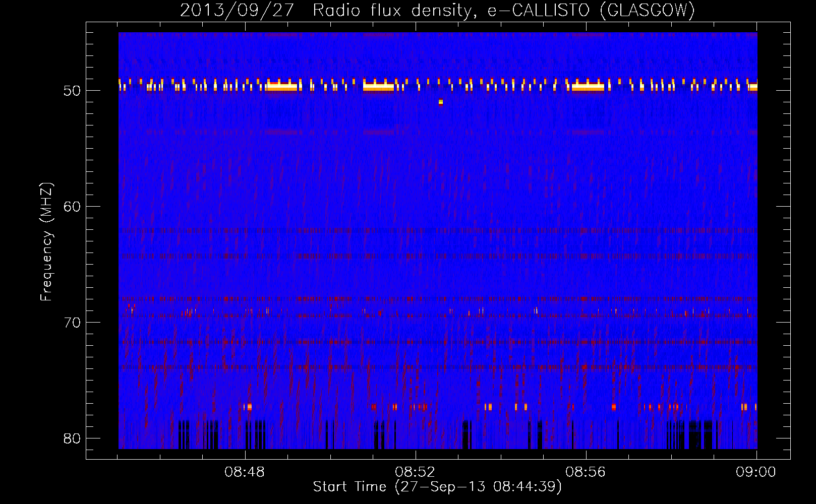Click the plot title "2013/09/27 Radio flux density, e-CALLISTO (GLASGOW)"
Screen dimensions: 816x504
pos(437,10)
